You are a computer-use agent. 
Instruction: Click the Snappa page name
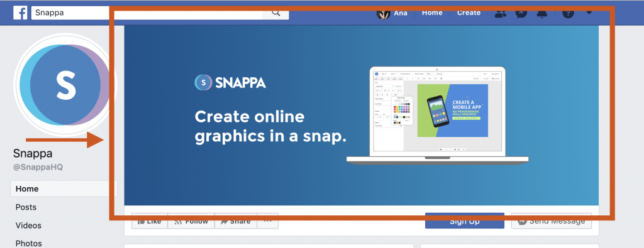[33, 154]
